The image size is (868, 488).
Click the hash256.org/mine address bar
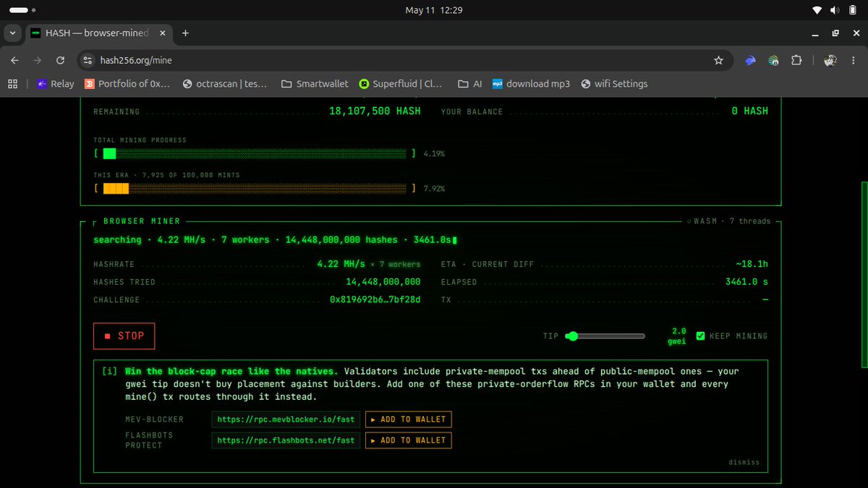click(x=404, y=61)
